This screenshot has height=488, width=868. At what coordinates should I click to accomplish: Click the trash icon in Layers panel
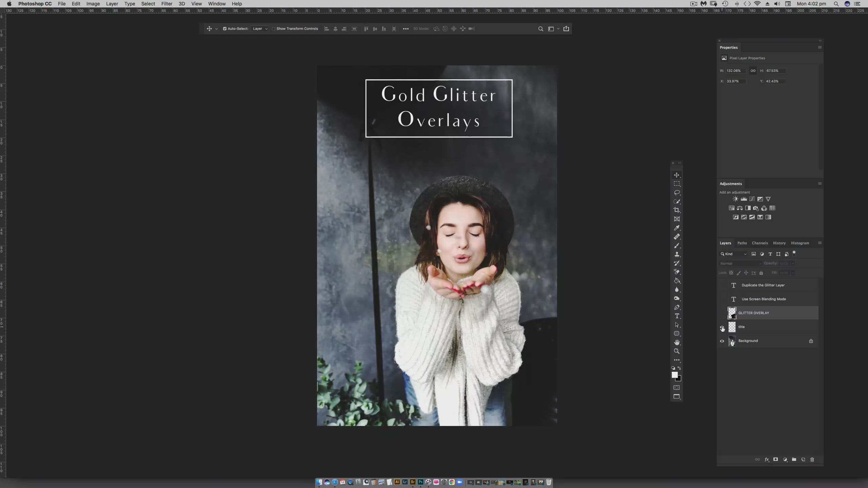coord(812,460)
